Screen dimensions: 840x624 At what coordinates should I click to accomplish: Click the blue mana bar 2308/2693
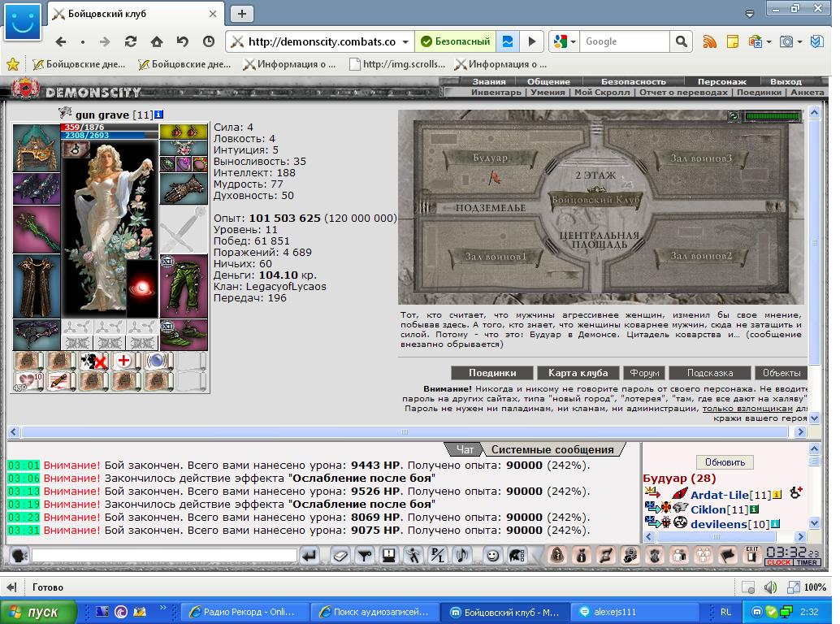point(110,135)
